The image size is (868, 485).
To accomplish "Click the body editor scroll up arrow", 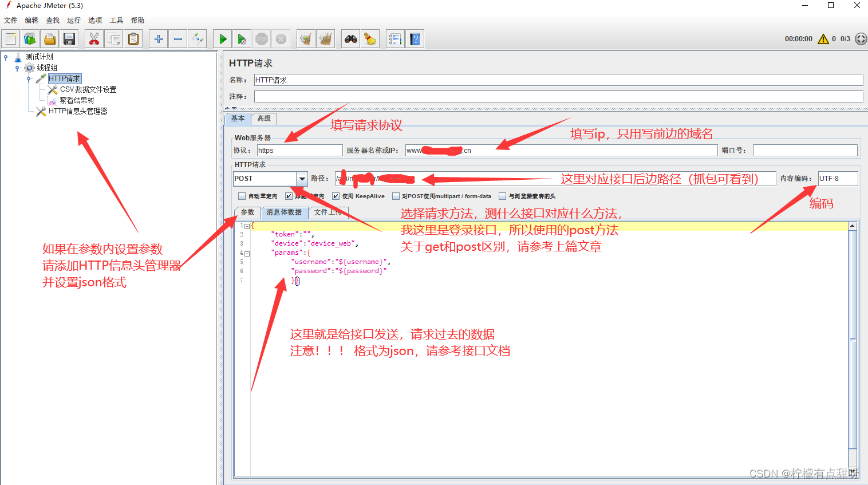I will (x=853, y=226).
